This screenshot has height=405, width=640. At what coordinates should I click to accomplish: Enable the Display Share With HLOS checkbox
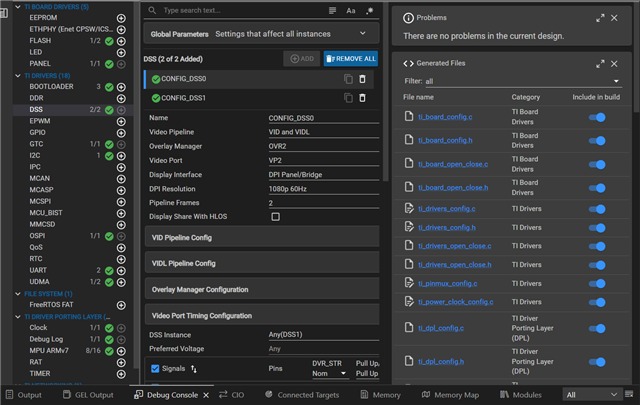[275, 216]
